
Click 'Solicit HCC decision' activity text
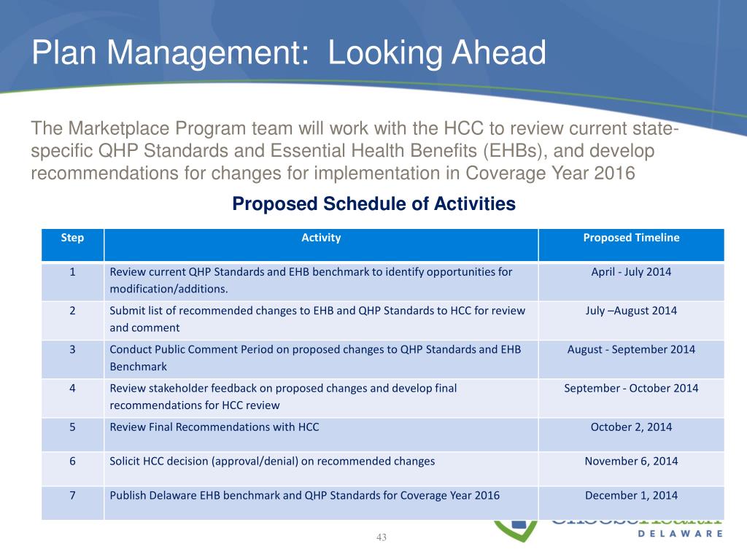tap(272, 462)
